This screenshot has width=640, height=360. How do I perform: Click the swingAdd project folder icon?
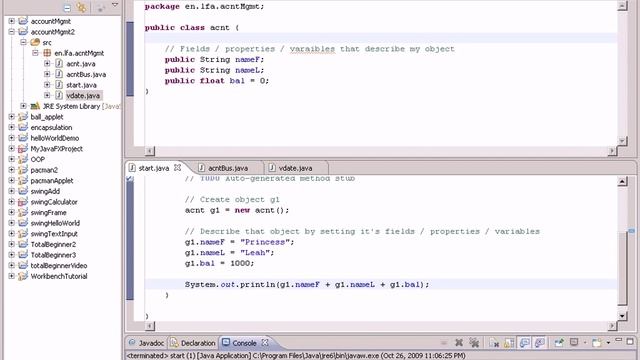click(x=23, y=191)
